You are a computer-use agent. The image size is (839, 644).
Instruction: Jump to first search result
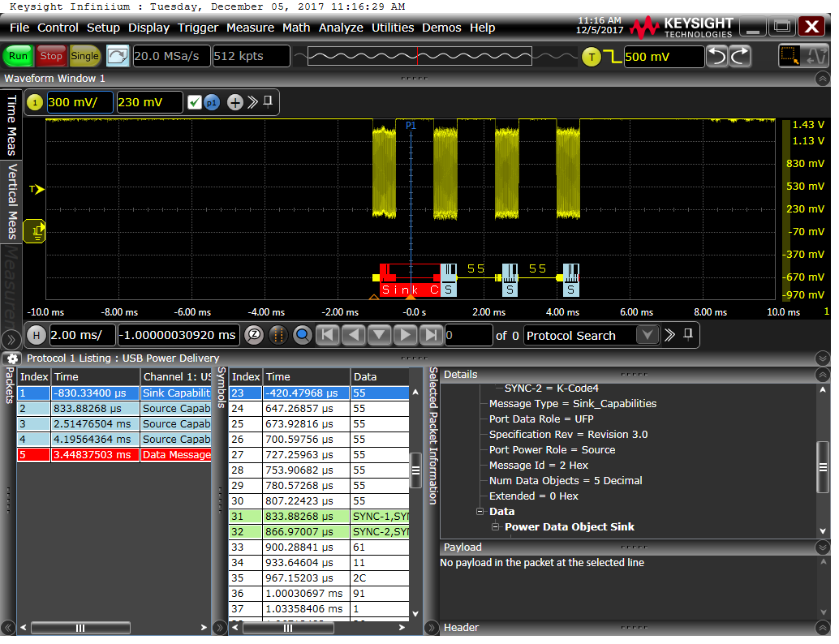click(328, 336)
